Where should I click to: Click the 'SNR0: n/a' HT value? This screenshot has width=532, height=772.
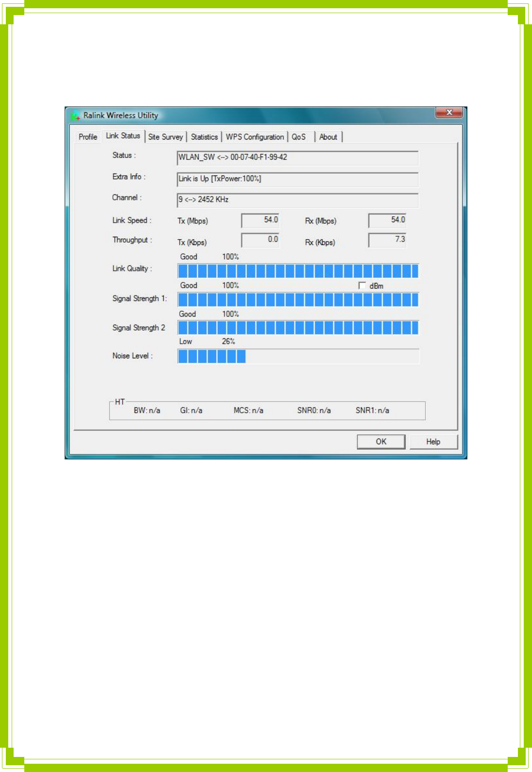tap(314, 410)
